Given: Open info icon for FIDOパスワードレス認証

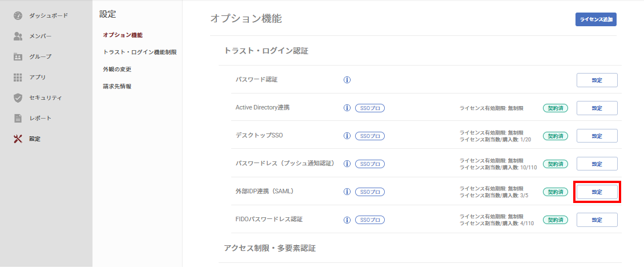Looking at the screenshot, I should pyautogui.click(x=347, y=220).
